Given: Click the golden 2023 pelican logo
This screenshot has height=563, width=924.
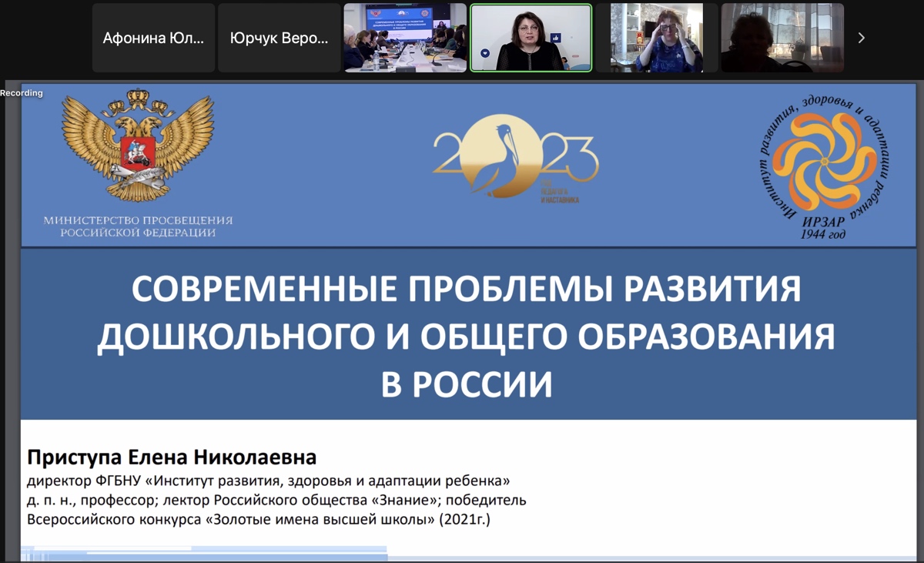Looking at the screenshot, I should coord(514,156).
